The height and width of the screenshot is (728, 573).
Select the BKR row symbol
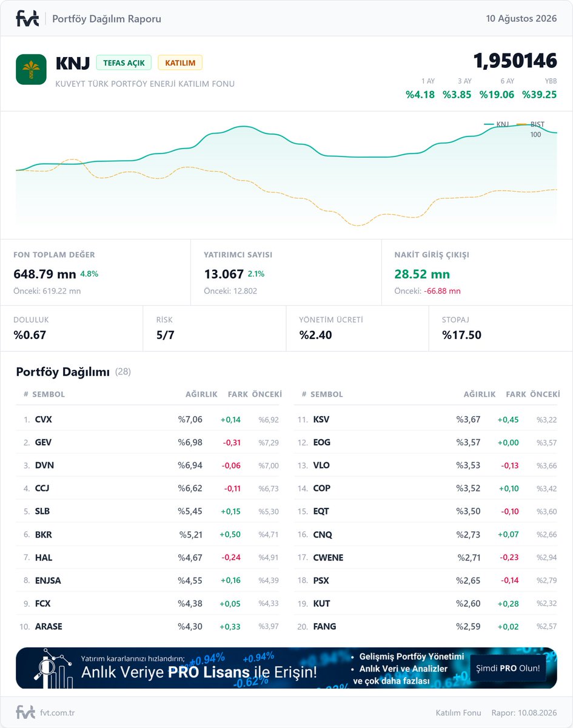coord(43,534)
